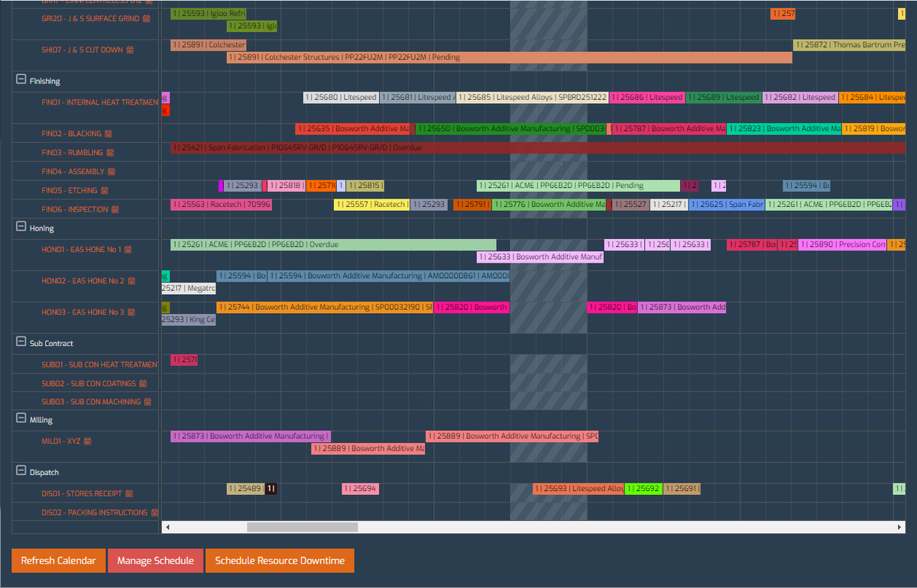Select 25818 bar in Etching row

coord(286,186)
